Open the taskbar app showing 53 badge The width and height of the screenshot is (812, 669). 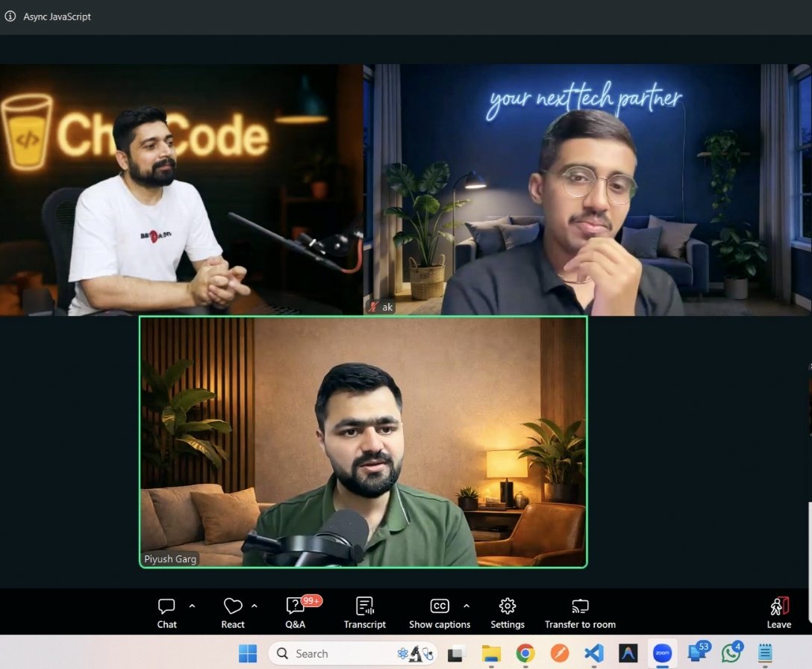[698, 652]
